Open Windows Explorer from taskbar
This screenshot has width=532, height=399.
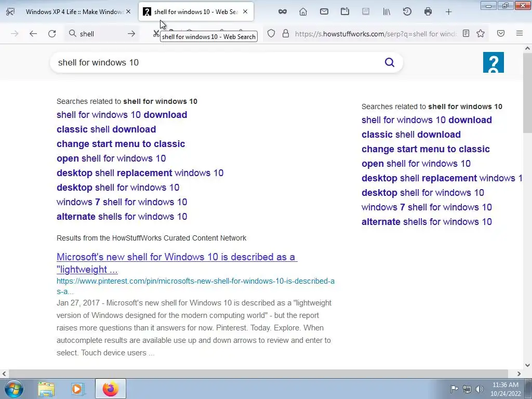click(46, 389)
